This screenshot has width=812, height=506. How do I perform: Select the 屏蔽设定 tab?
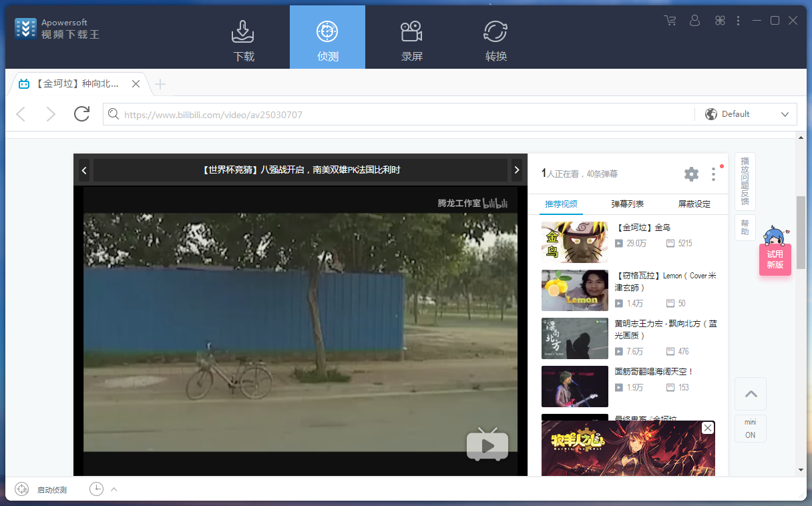click(x=694, y=204)
